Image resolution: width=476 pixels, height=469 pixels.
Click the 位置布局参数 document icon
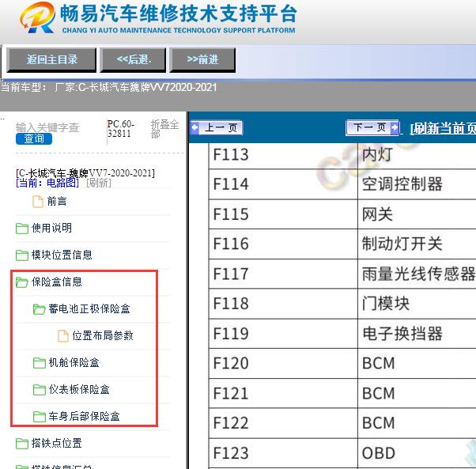(62, 336)
